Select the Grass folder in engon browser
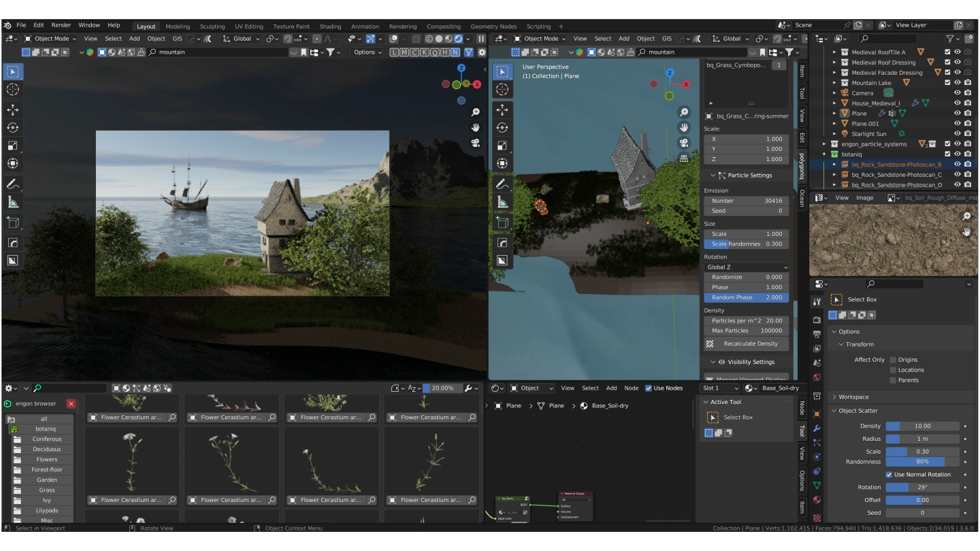Viewport: 980px width, 551px height. click(x=47, y=490)
